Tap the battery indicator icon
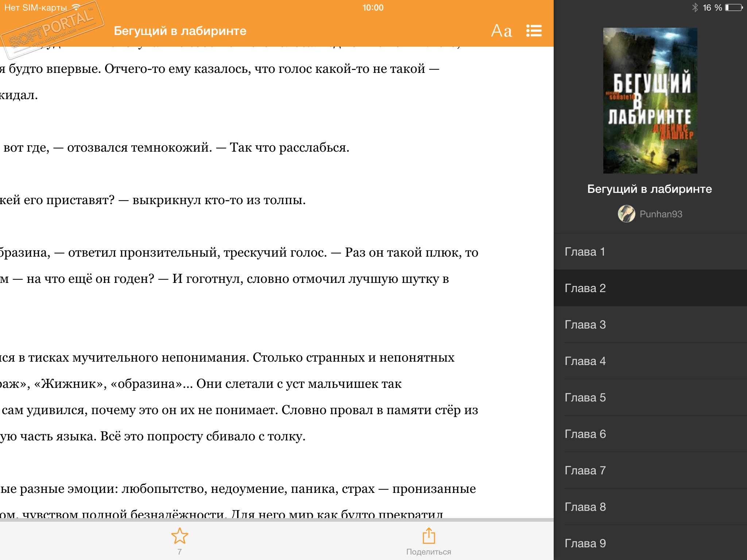The height and width of the screenshot is (560, 747). (734, 8)
